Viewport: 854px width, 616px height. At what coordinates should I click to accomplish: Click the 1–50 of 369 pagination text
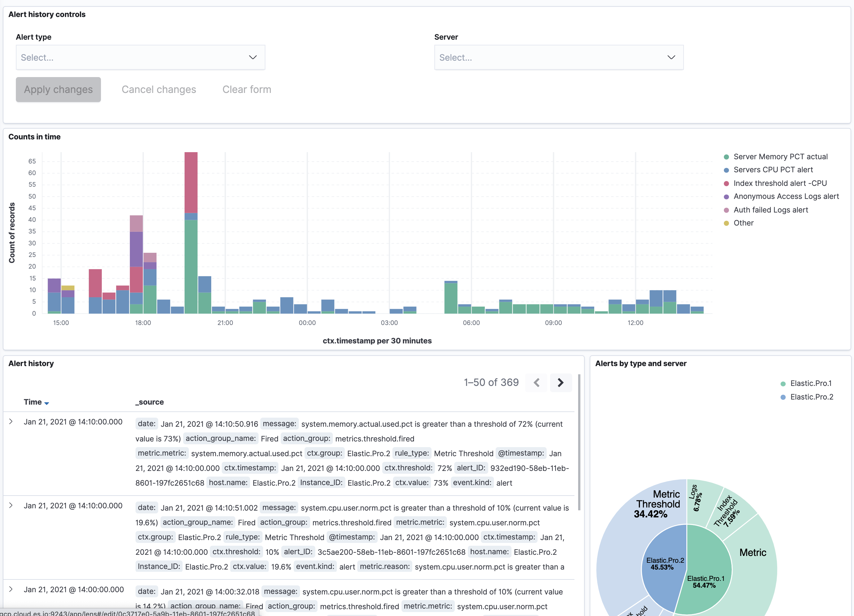(x=491, y=383)
